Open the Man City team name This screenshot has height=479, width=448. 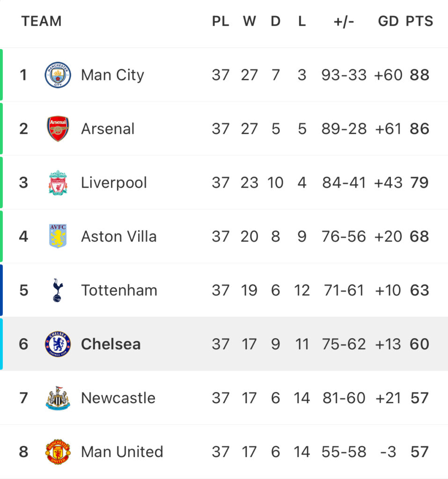[112, 75]
